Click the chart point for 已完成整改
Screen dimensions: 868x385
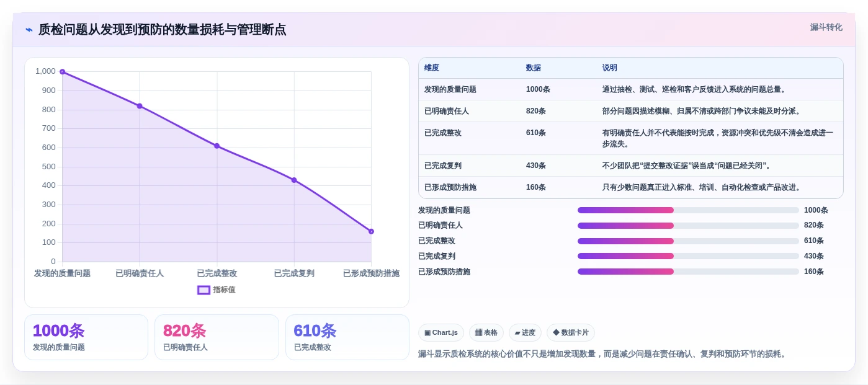pyautogui.click(x=217, y=146)
